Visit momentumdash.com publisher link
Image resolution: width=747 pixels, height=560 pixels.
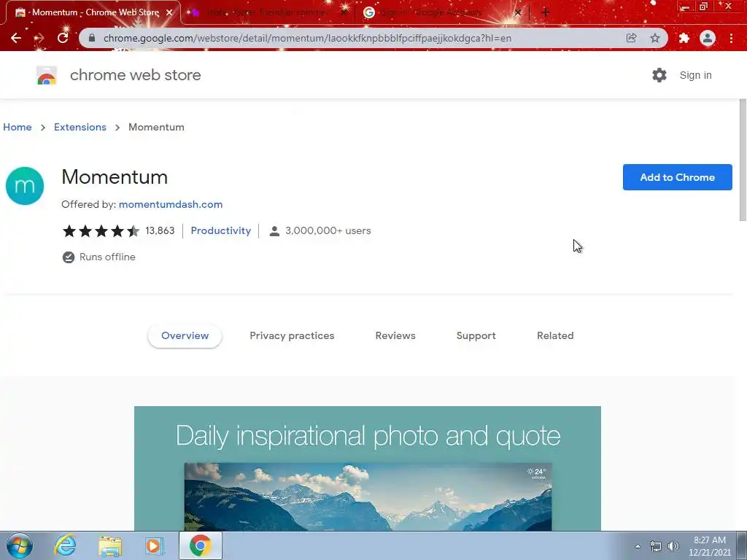171,204
